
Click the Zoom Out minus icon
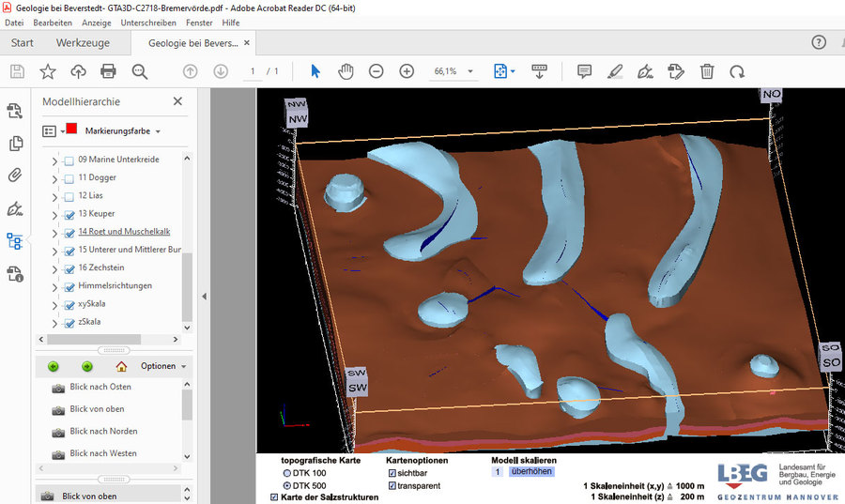click(x=376, y=71)
